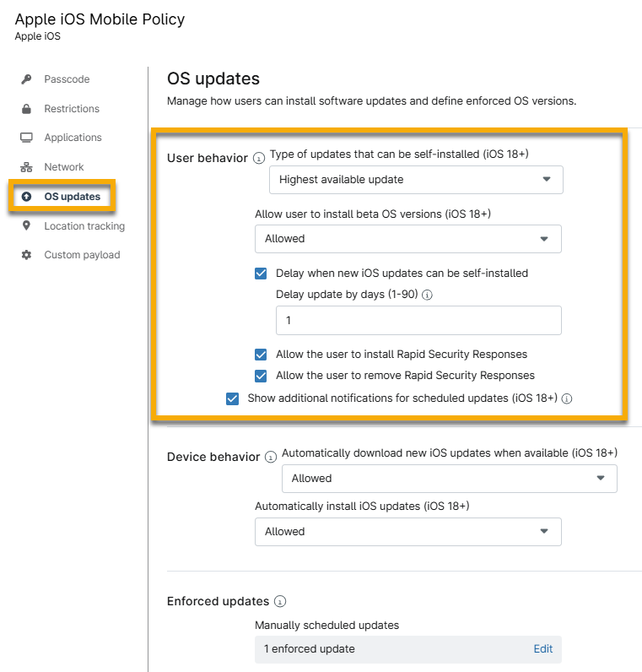642x672 pixels.
Task: Click the Applications monitor icon
Action: (x=27, y=138)
